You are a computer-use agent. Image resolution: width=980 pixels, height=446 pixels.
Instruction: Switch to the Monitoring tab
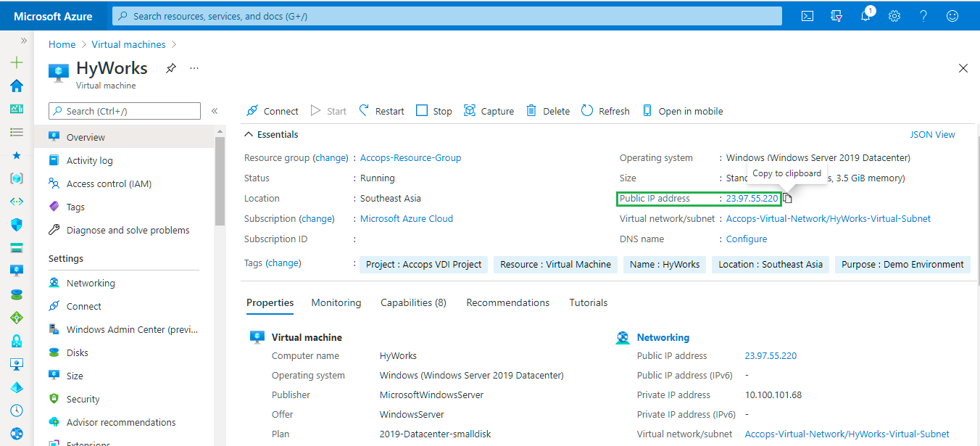click(x=336, y=302)
